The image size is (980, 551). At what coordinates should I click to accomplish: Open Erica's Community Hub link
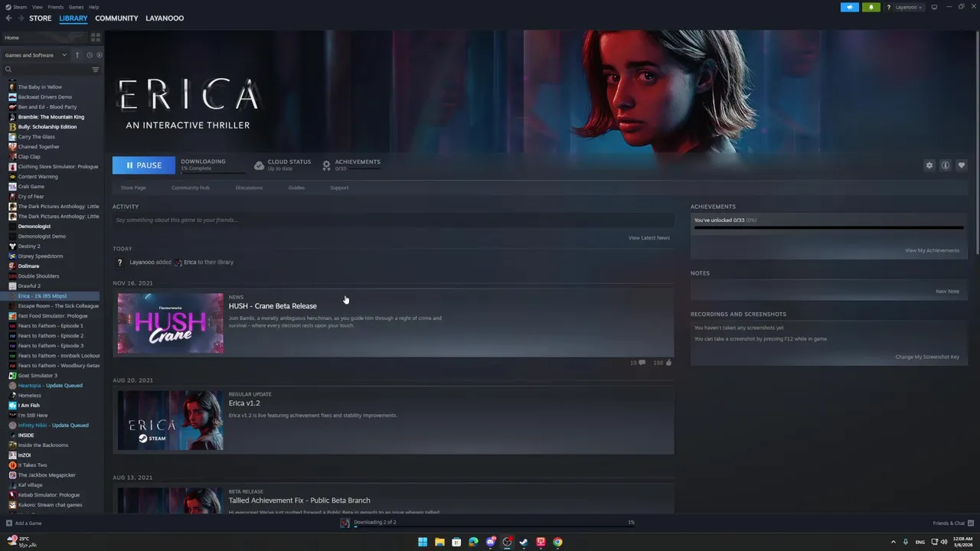click(x=191, y=187)
